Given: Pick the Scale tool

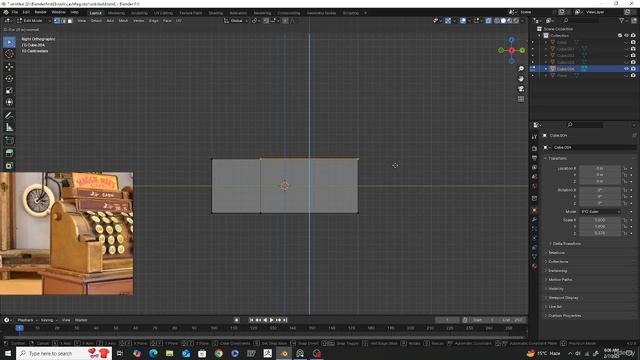Looking at the screenshot, I should pos(9,91).
